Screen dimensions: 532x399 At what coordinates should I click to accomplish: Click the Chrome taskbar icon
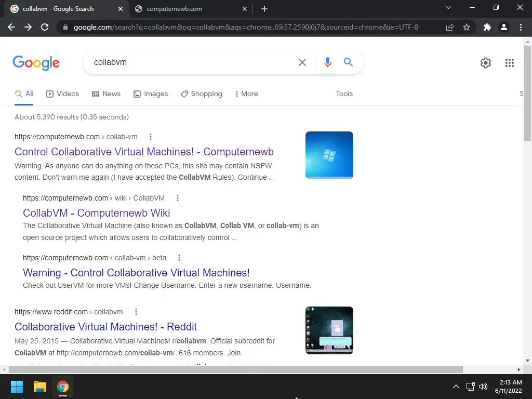(62, 387)
